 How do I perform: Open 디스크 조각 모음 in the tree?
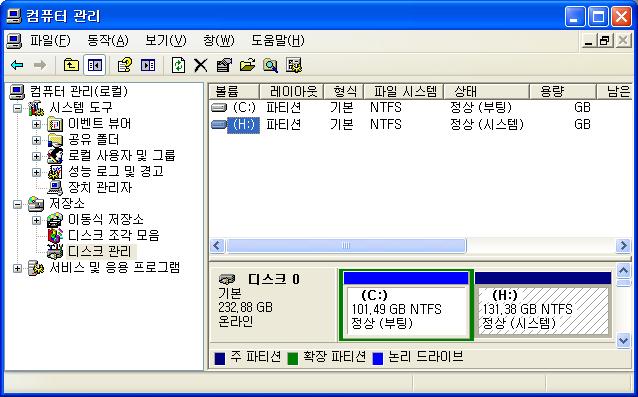[114, 235]
